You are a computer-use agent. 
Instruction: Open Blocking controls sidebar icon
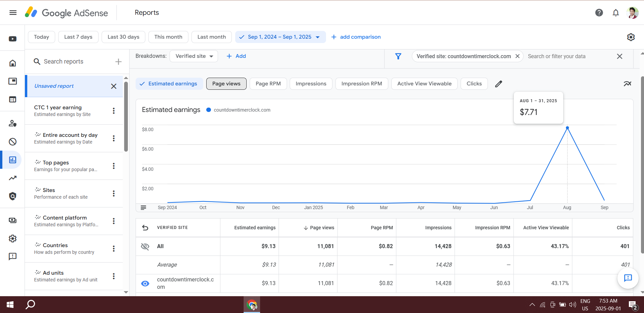[x=13, y=142]
